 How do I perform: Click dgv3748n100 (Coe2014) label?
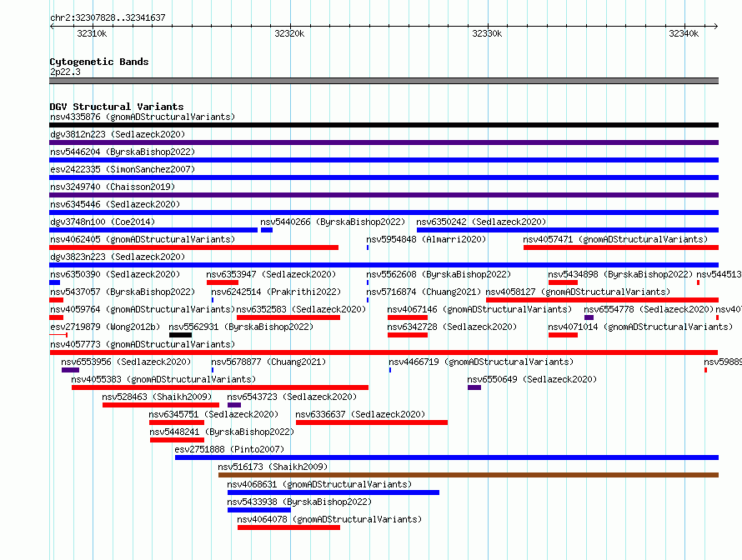(103, 222)
